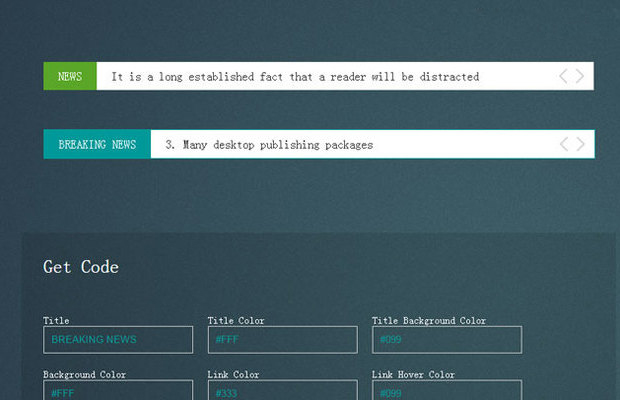
Task: Click the 'Title Background Color' label
Action: coord(429,320)
